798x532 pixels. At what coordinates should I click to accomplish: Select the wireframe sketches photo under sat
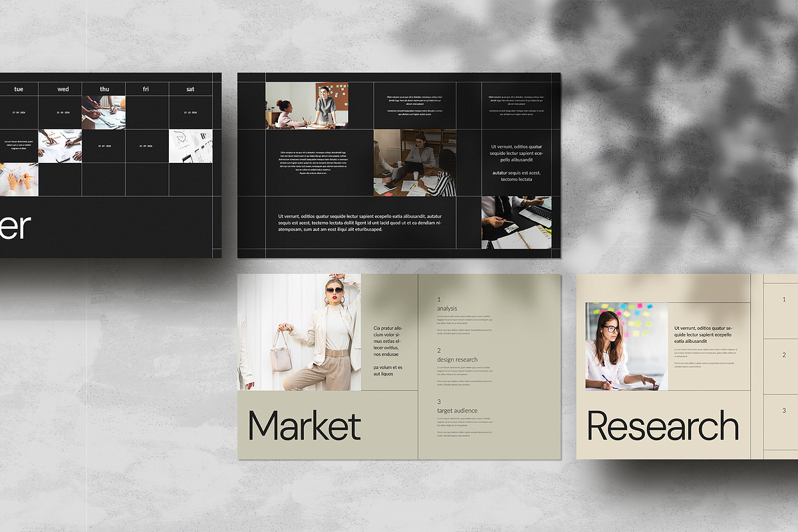coord(190,146)
